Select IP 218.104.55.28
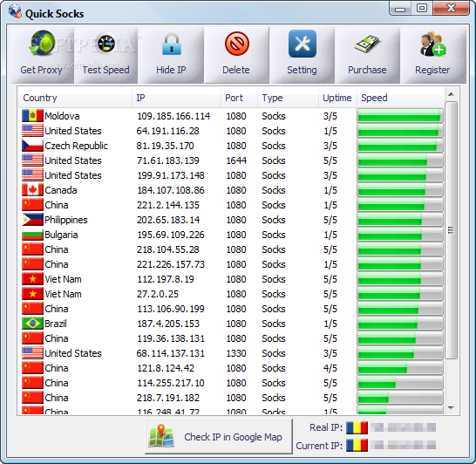This screenshot has width=476, height=464. (168, 249)
